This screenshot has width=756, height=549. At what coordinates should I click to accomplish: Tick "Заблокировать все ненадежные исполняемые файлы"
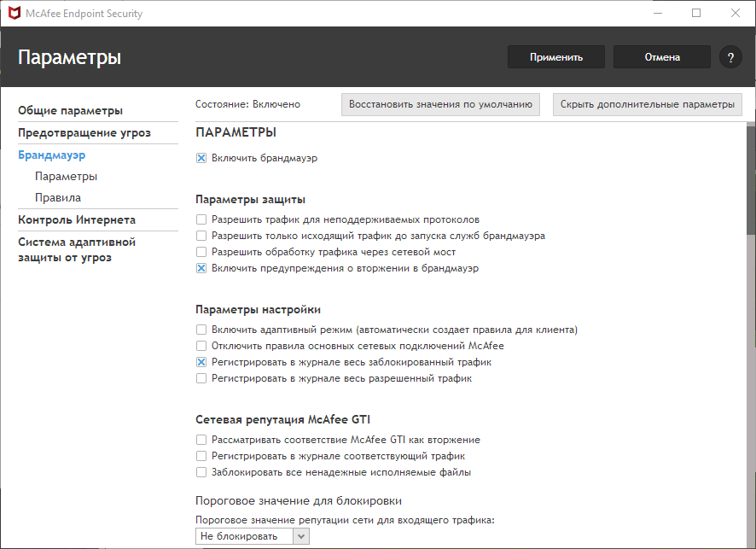pyautogui.click(x=201, y=472)
